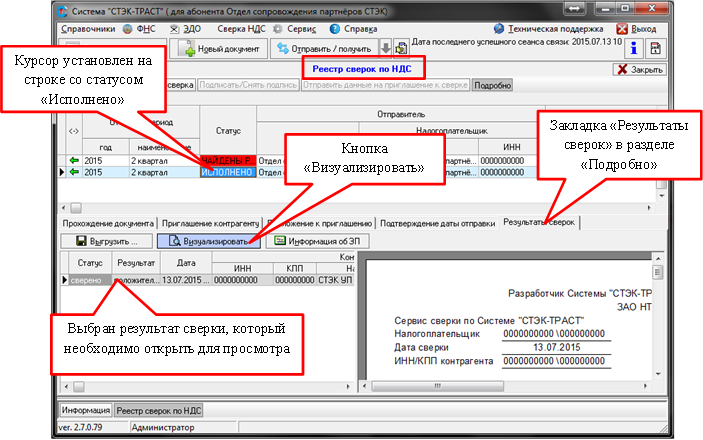Click the blue info 'i' toolbar icon

click(x=634, y=48)
